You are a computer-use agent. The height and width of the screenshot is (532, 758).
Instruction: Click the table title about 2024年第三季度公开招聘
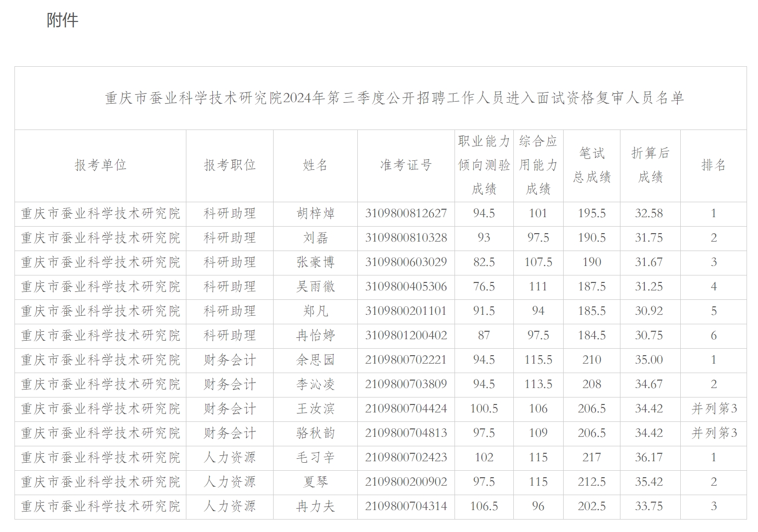point(394,98)
